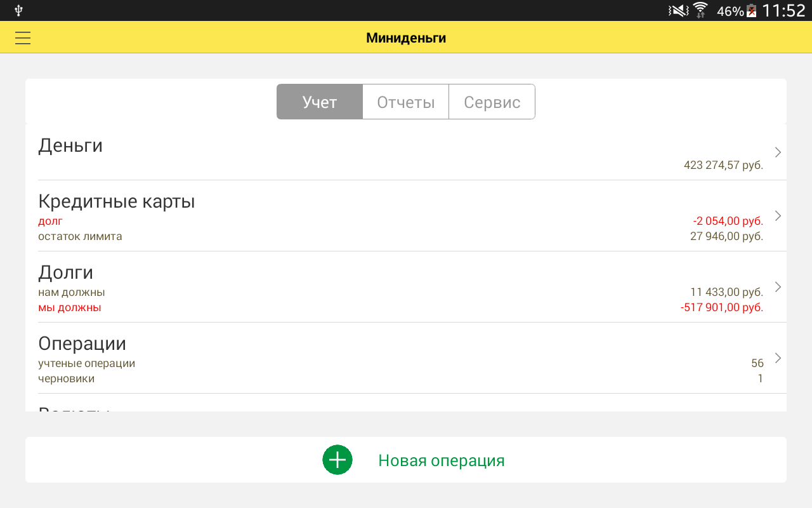Tap the Новая операция label

click(442, 460)
